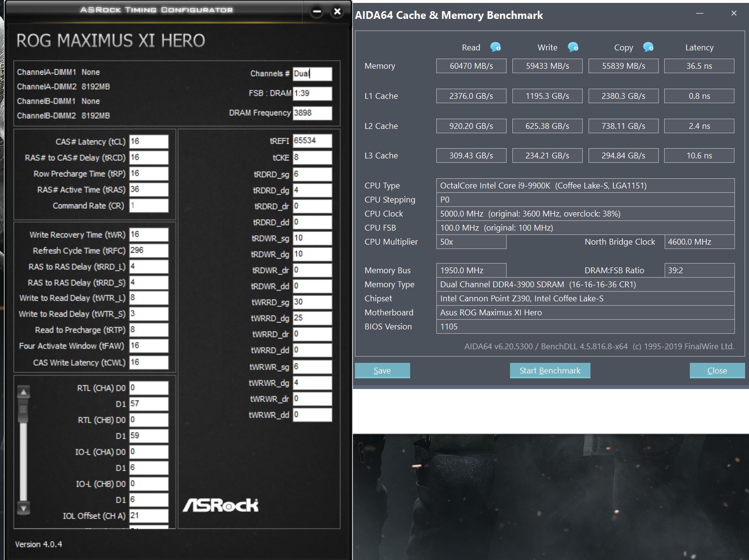749x560 pixels.
Task: Click the Write Recovery Time (tWR) field
Action: click(149, 234)
